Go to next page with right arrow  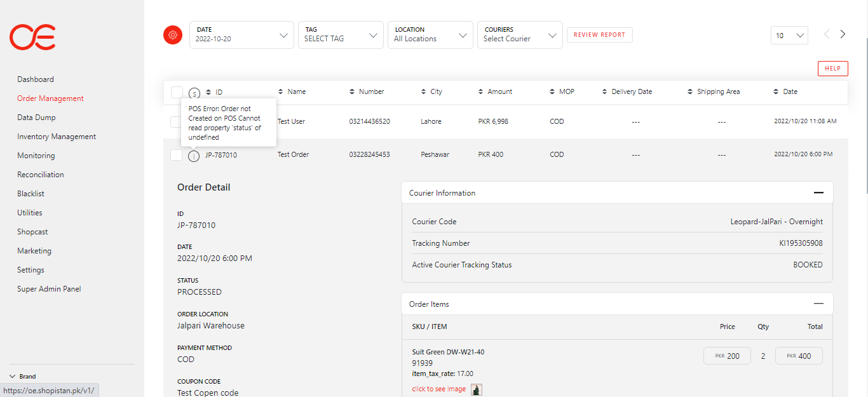pos(843,34)
